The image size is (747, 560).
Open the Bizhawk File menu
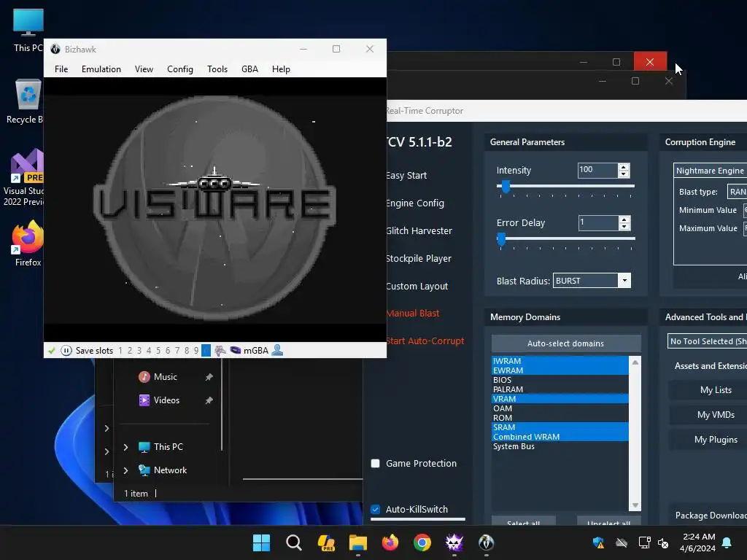tap(61, 69)
